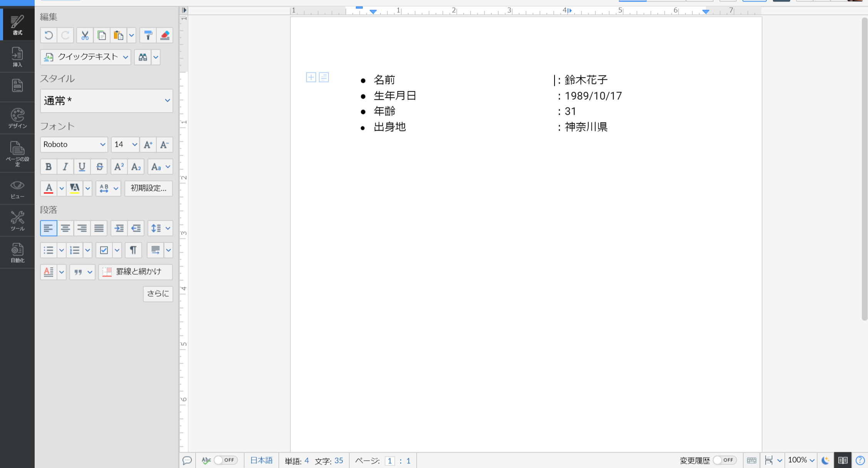Image resolution: width=868 pixels, height=468 pixels.
Task: Open the Roboto font dropdown
Action: (x=74, y=144)
